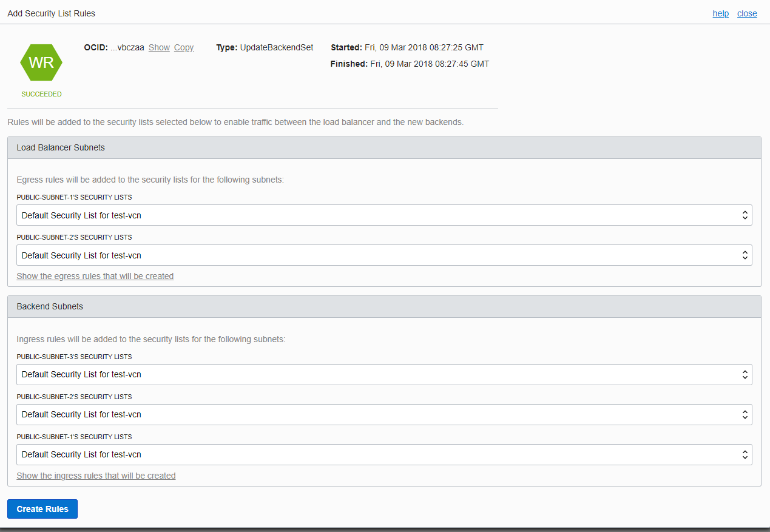Screen dimensions: 770x532
Task: Click the Create Rules button
Action: [x=42, y=509]
